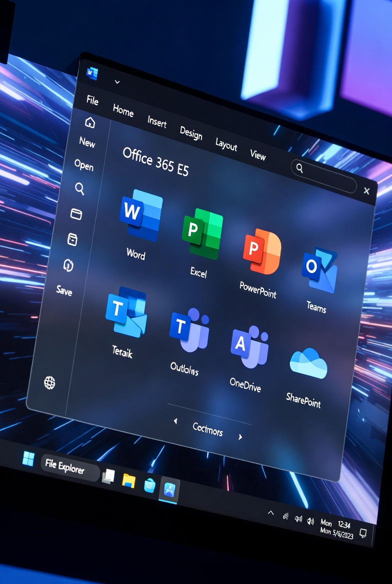392x584 pixels.
Task: Open the blue Word 'W' app icon
Action: click(x=141, y=215)
